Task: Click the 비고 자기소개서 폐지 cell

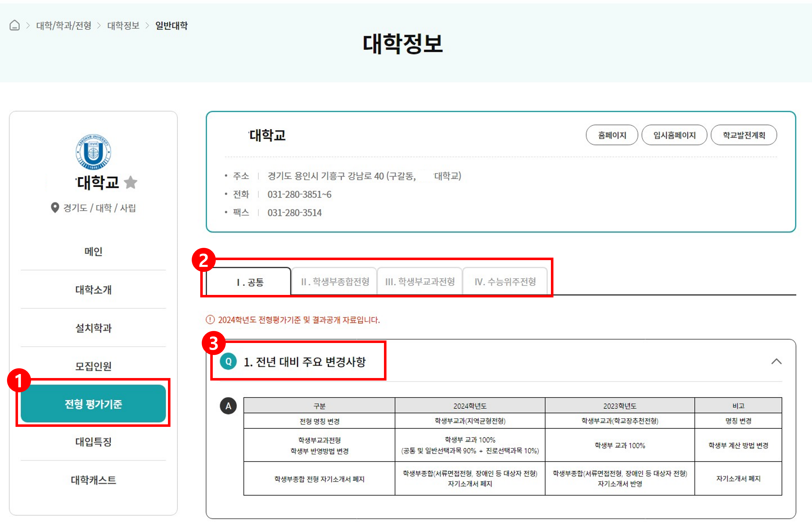Action: click(738, 478)
